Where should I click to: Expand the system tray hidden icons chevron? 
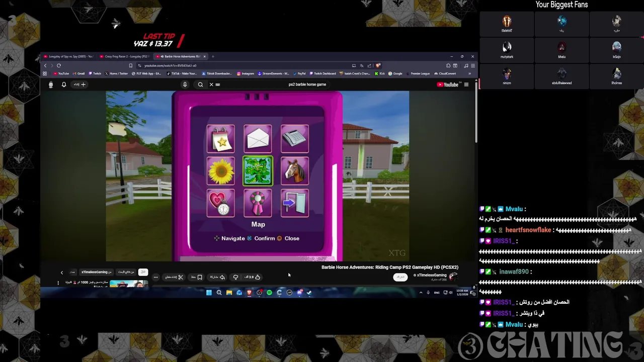pyautogui.click(x=421, y=293)
